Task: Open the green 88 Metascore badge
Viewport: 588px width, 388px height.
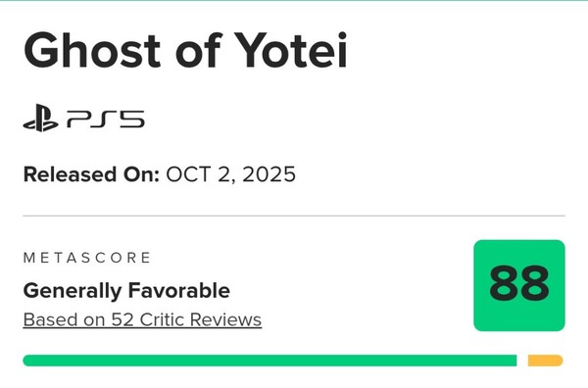Action: pyautogui.click(x=519, y=285)
